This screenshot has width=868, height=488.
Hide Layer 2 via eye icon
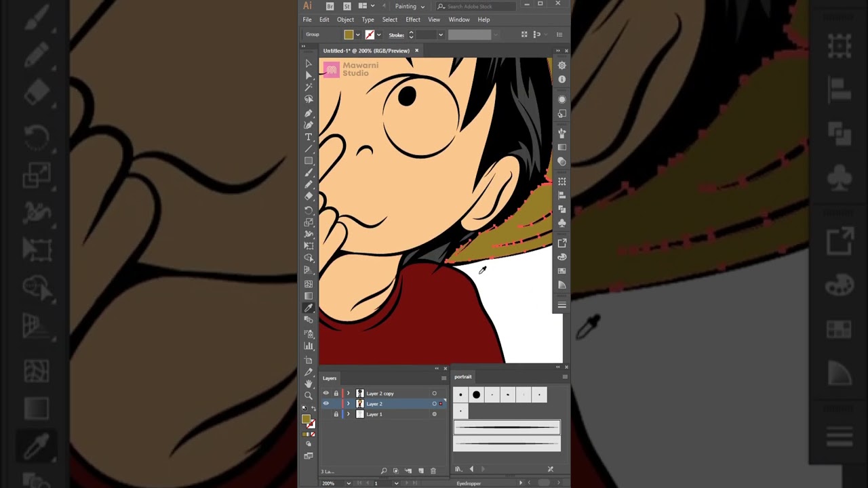pyautogui.click(x=325, y=404)
